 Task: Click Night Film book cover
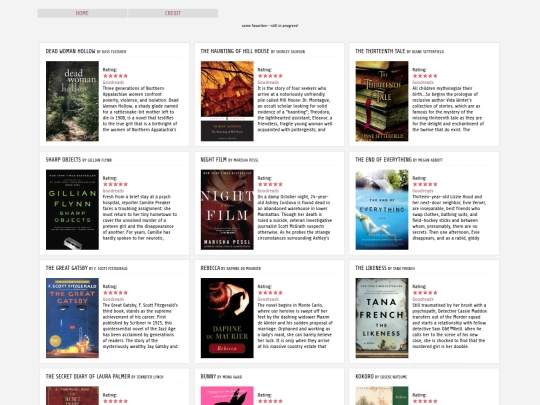[227, 210]
